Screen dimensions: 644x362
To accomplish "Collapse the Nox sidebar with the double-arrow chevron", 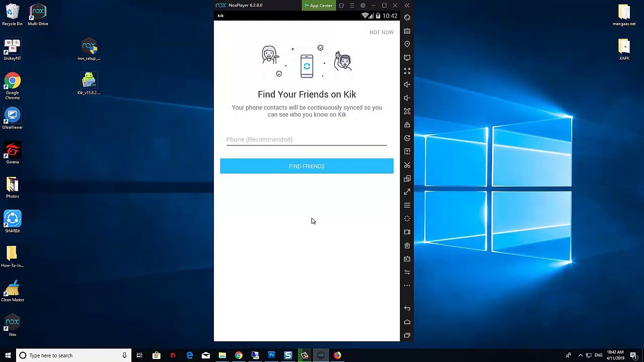I will tap(407, 6).
